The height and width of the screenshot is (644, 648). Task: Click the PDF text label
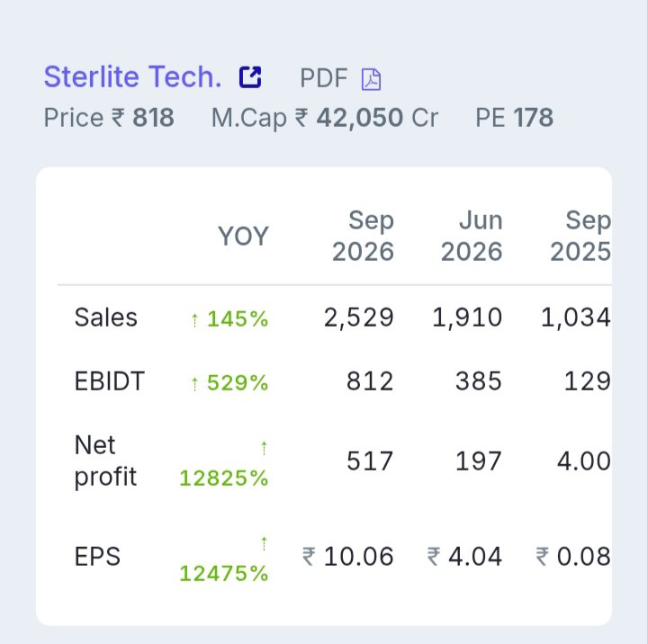click(324, 78)
